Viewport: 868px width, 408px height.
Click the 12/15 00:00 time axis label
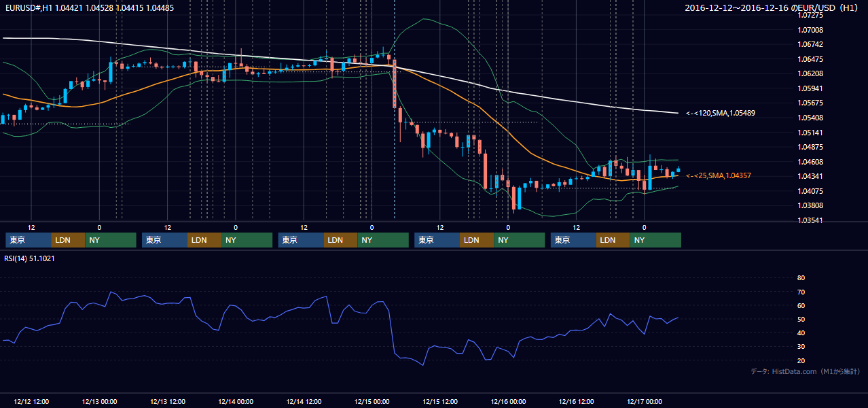coord(372,401)
